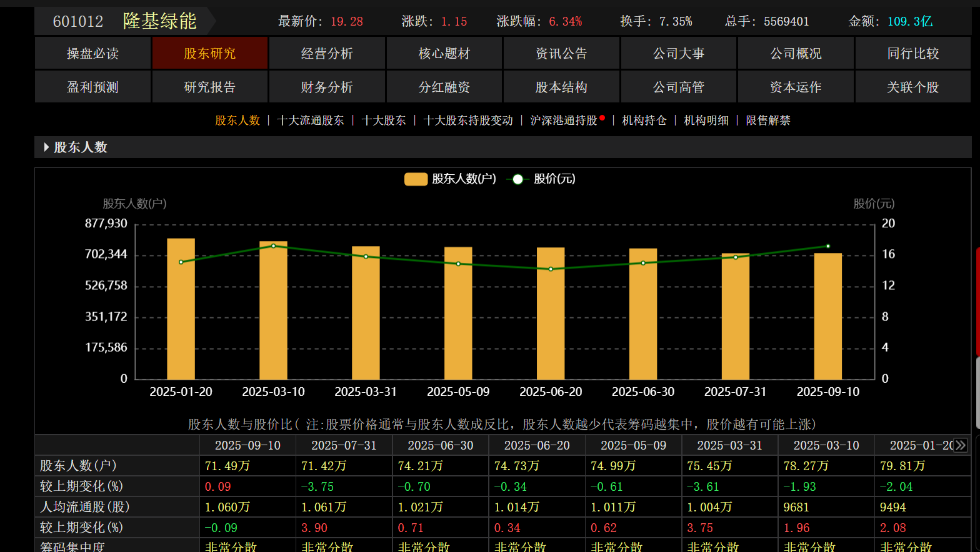The image size is (980, 552).
Task: Click turnover amount 109.3亿
Action: [910, 21]
